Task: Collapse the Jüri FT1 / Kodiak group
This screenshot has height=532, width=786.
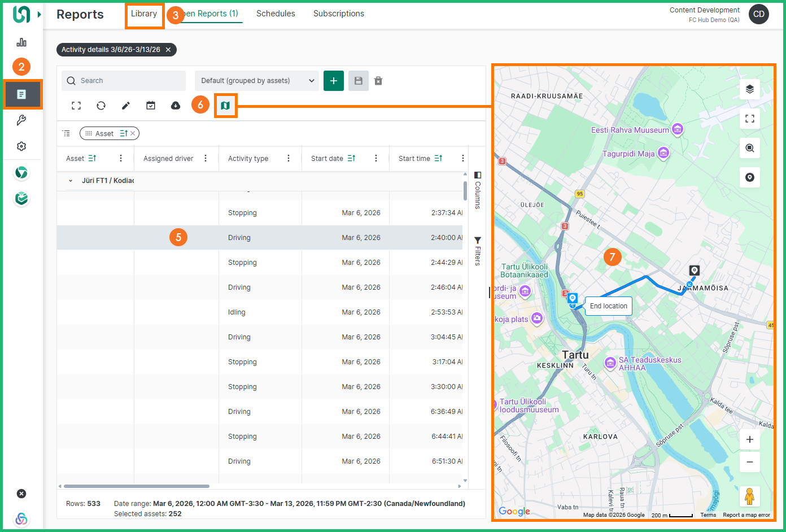Action: [71, 181]
